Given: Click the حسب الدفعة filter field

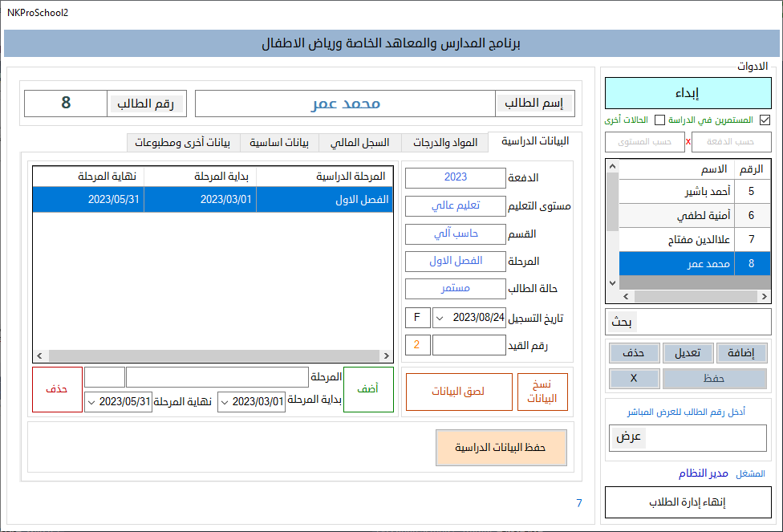Looking at the screenshot, I should coord(731,142).
